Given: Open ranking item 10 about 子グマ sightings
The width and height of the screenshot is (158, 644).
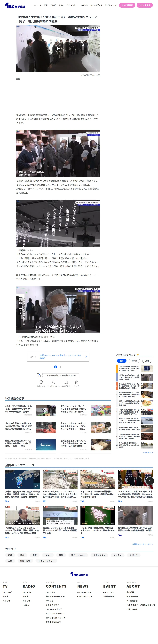Looking at the screenshot, I should click(x=134, y=445).
